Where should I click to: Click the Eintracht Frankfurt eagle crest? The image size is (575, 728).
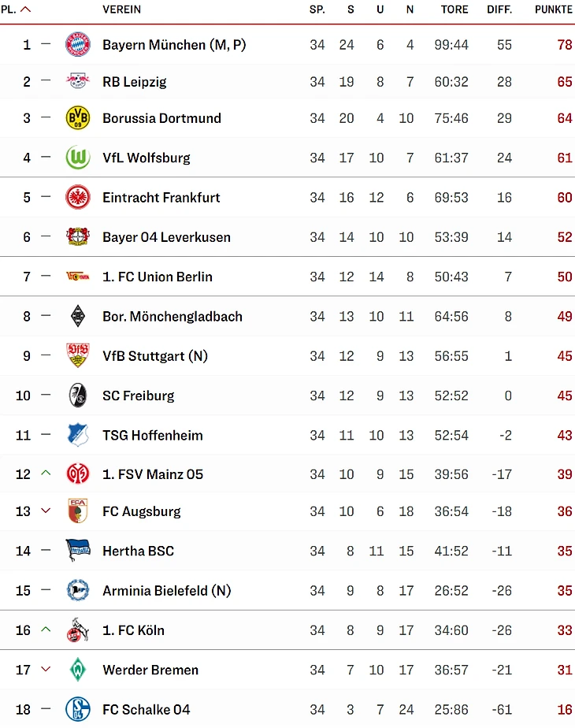click(78, 197)
